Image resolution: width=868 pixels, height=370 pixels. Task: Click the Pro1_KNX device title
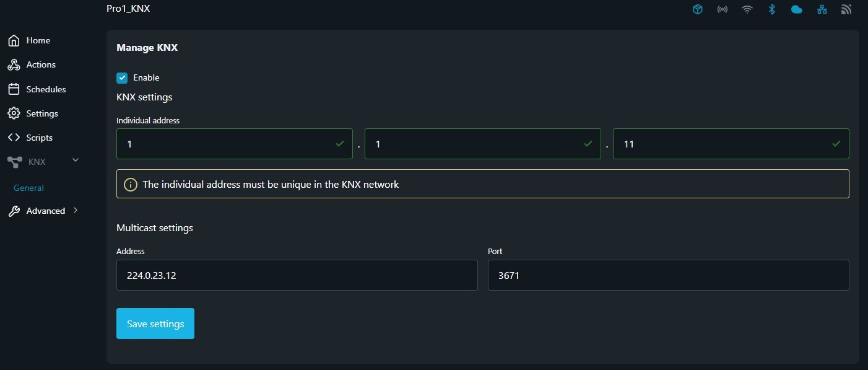pyautogui.click(x=128, y=8)
